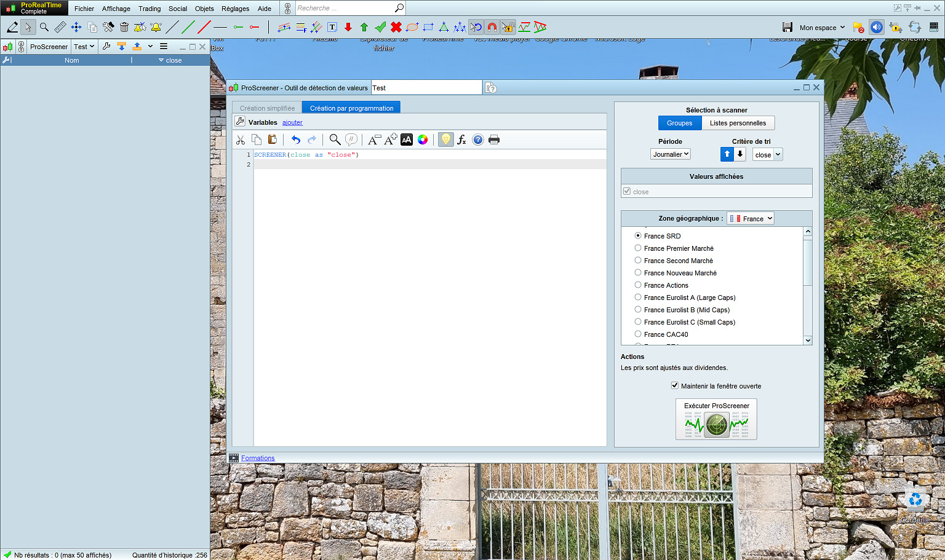Select the pencil drawing tool

coord(12,27)
